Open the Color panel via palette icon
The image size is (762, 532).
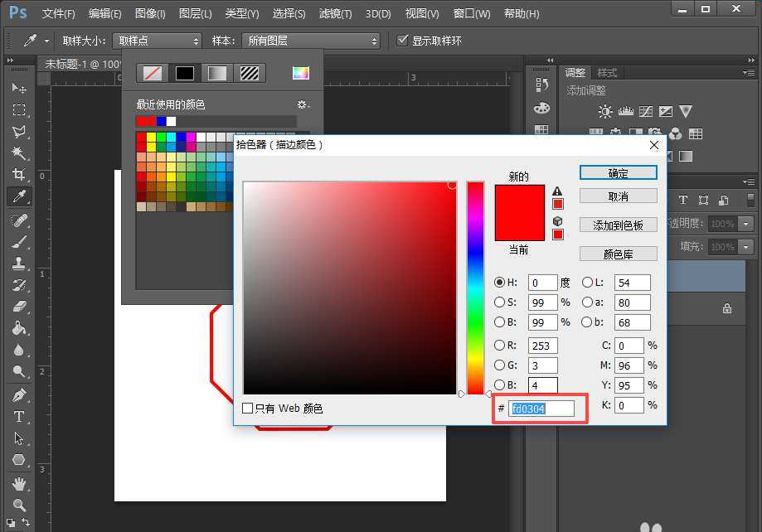point(541,108)
